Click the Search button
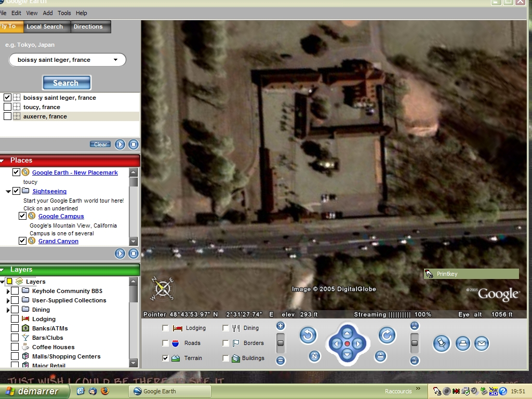The height and width of the screenshot is (399, 532). tap(66, 83)
